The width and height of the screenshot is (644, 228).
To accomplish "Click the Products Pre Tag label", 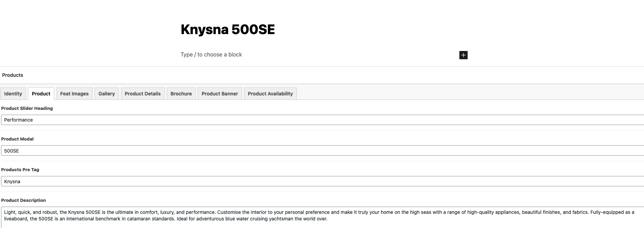I will tap(20, 169).
